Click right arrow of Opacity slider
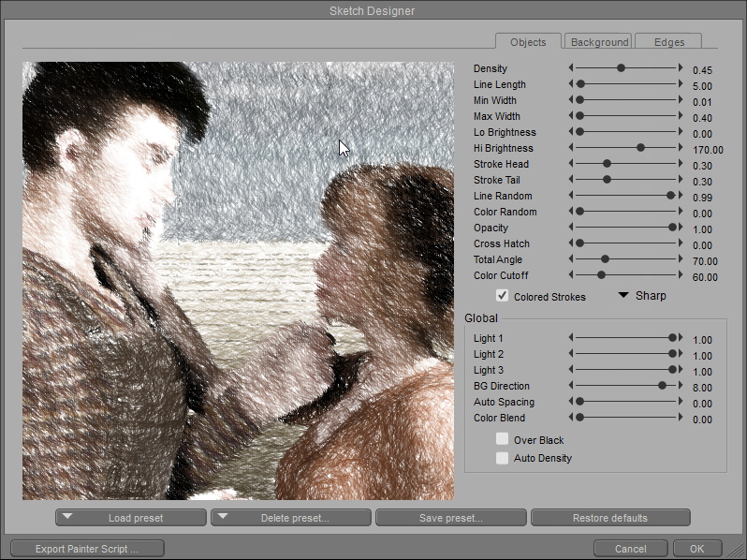This screenshot has width=747, height=560. (x=681, y=228)
